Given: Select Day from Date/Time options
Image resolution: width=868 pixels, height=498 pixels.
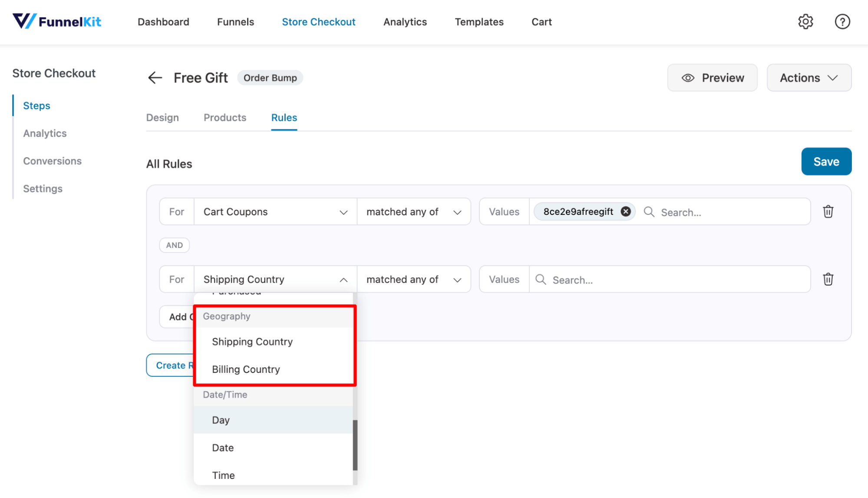Looking at the screenshot, I should pyautogui.click(x=221, y=420).
